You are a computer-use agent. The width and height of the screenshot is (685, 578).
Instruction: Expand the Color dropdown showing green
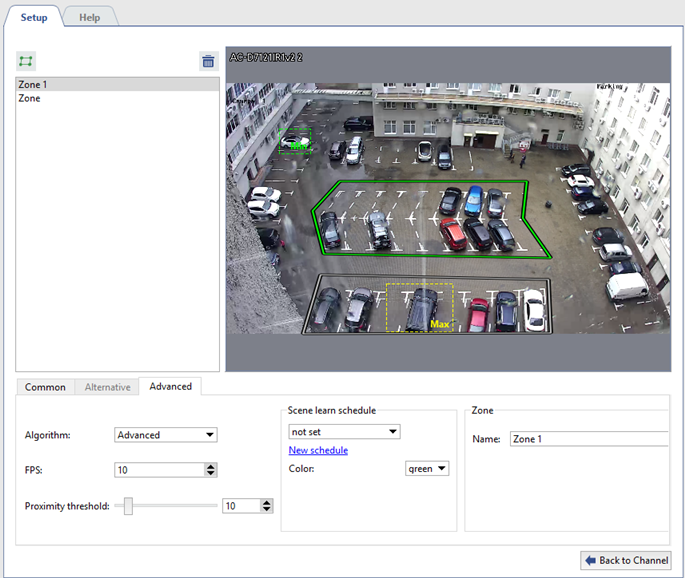pos(427,468)
